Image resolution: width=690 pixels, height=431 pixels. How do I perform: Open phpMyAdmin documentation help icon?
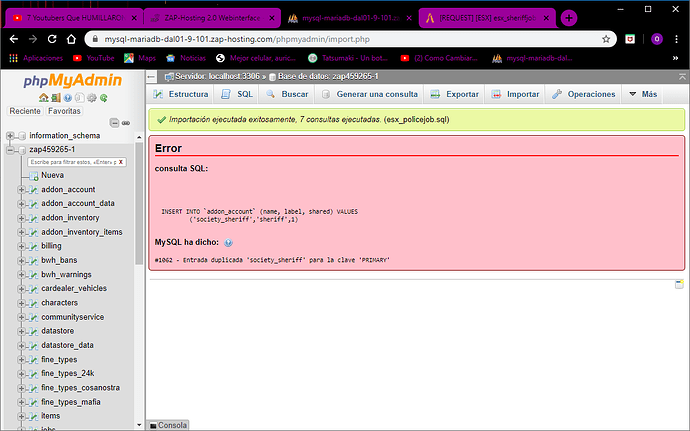[67, 98]
